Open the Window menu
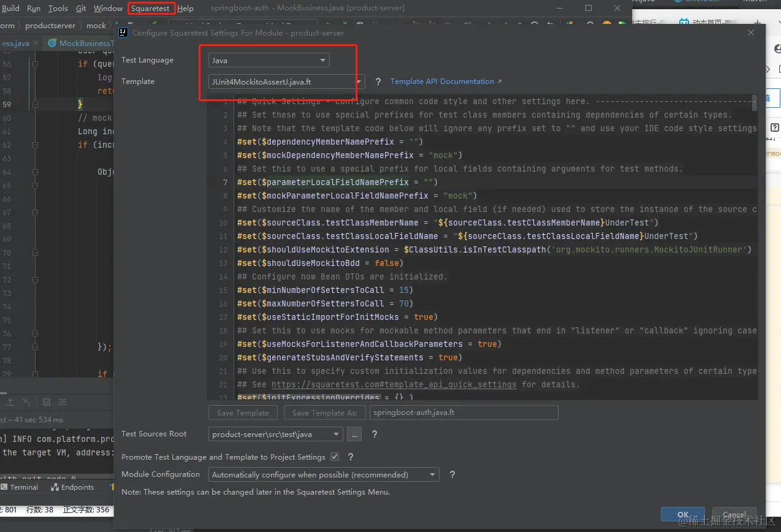Image resolution: width=781 pixels, height=532 pixels. pyautogui.click(x=108, y=9)
